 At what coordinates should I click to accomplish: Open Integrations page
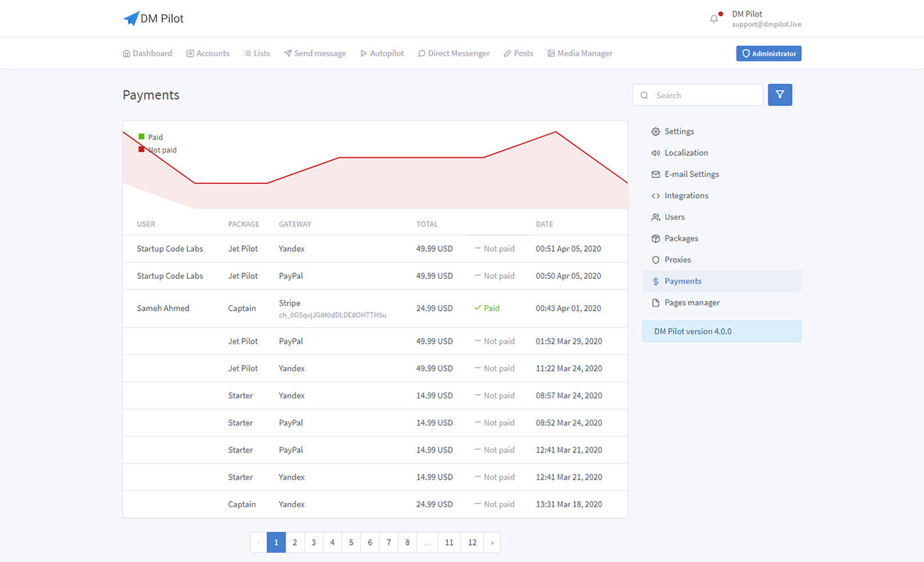(x=721, y=196)
